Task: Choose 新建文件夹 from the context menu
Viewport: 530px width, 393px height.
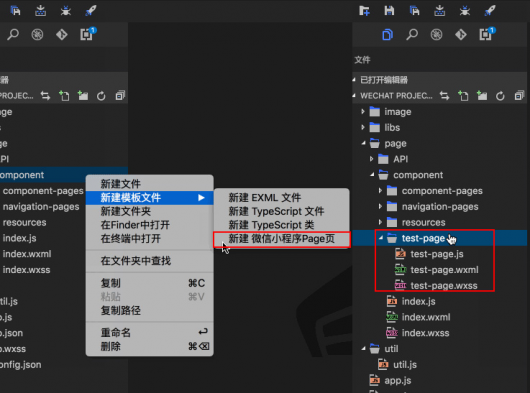Action: pos(149,212)
